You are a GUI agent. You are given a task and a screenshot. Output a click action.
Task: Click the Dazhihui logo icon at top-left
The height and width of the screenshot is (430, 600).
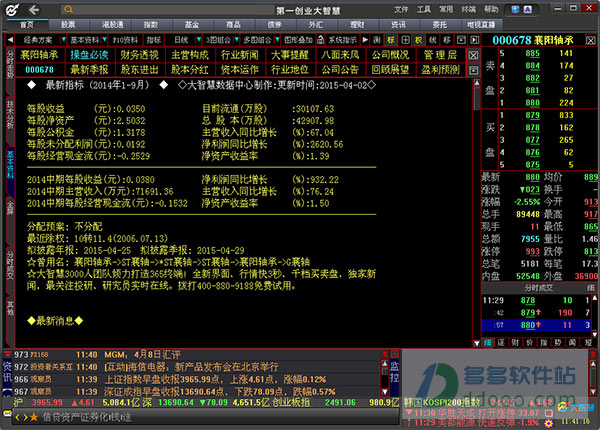pyautogui.click(x=12, y=10)
